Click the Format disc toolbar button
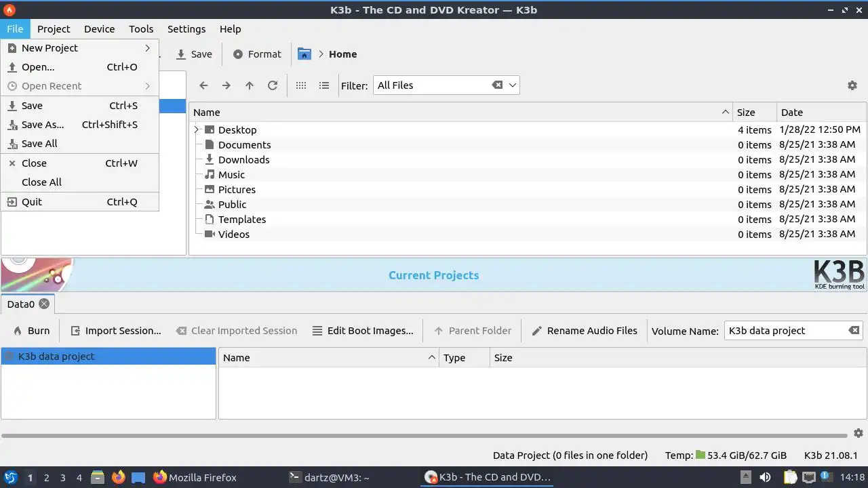The image size is (868, 488). coord(257,54)
